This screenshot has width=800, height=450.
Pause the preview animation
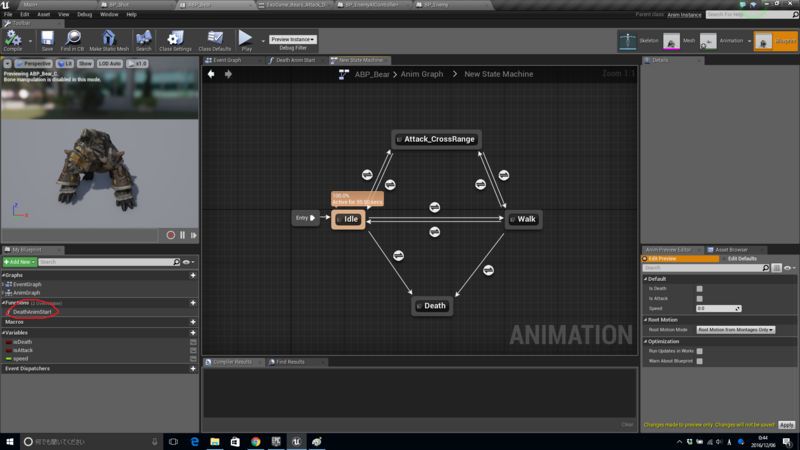(182, 235)
